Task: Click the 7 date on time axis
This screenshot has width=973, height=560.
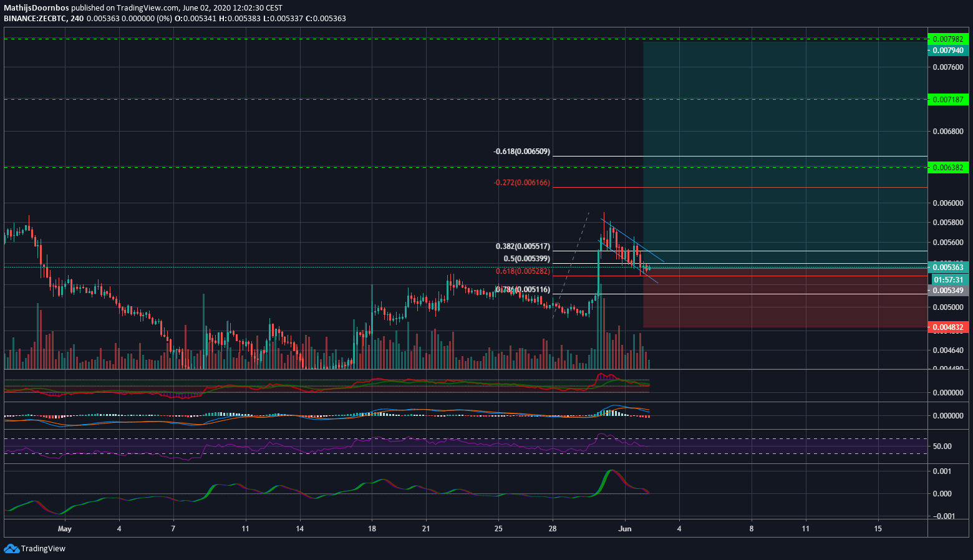Action: coord(173,529)
